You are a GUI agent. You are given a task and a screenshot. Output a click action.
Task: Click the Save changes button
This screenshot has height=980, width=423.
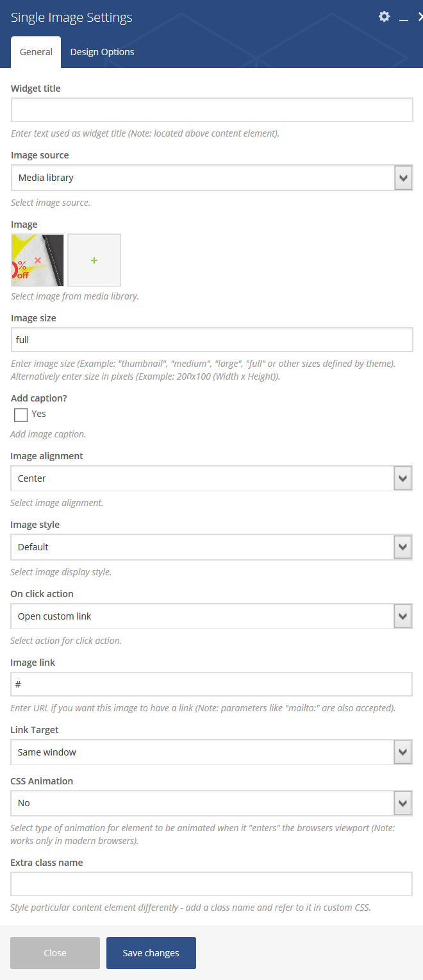(151, 953)
